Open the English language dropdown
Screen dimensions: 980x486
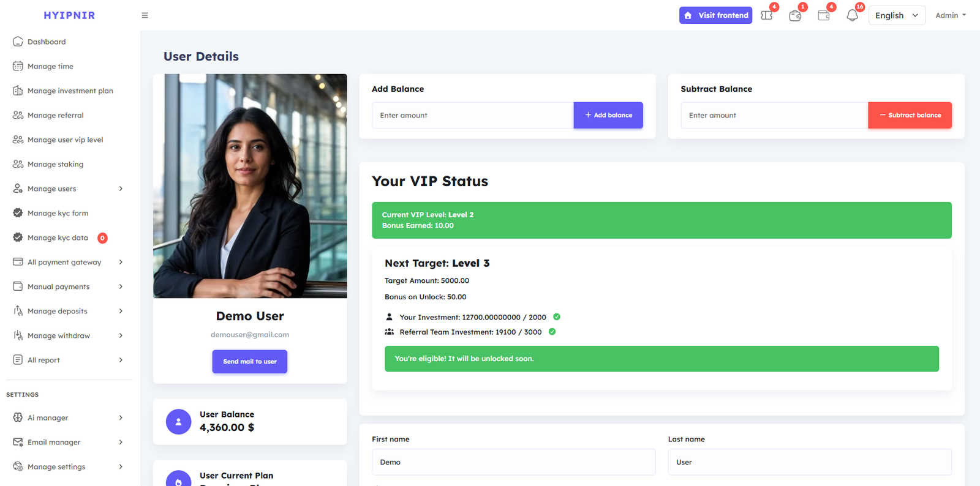point(896,15)
